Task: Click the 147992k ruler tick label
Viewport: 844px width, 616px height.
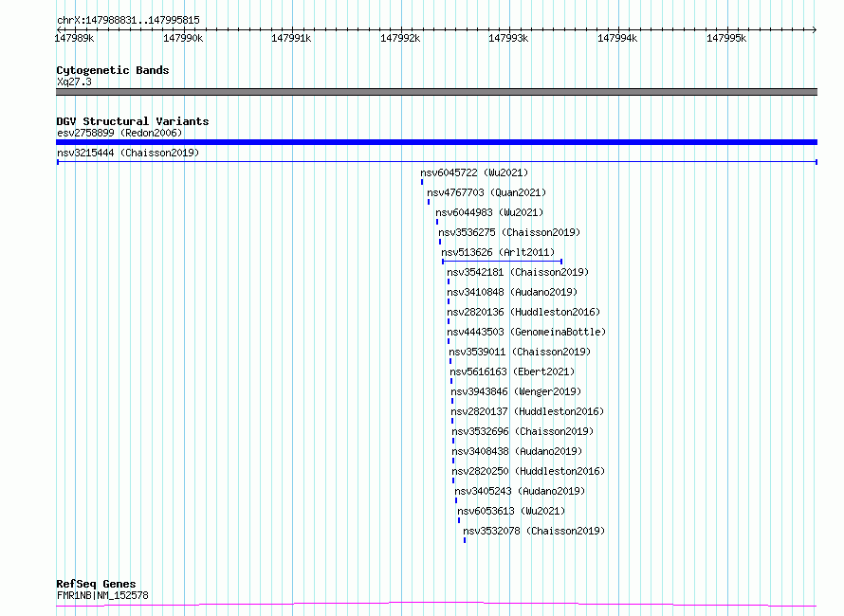Action: 400,38
